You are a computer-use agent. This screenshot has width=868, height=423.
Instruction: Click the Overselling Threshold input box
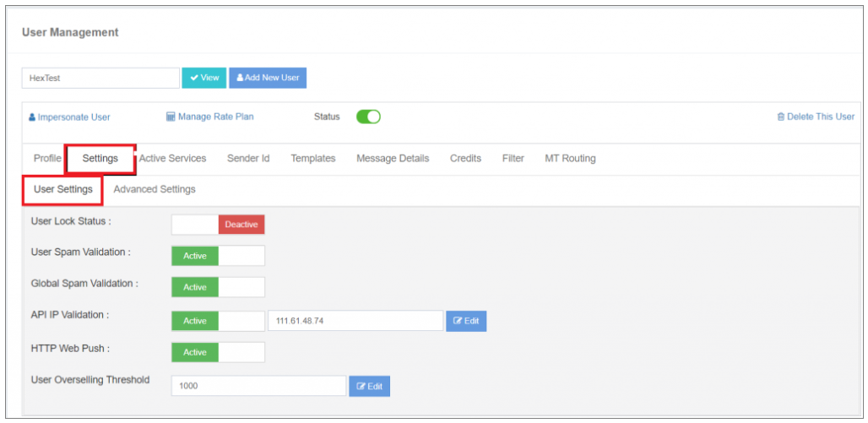[258, 386]
